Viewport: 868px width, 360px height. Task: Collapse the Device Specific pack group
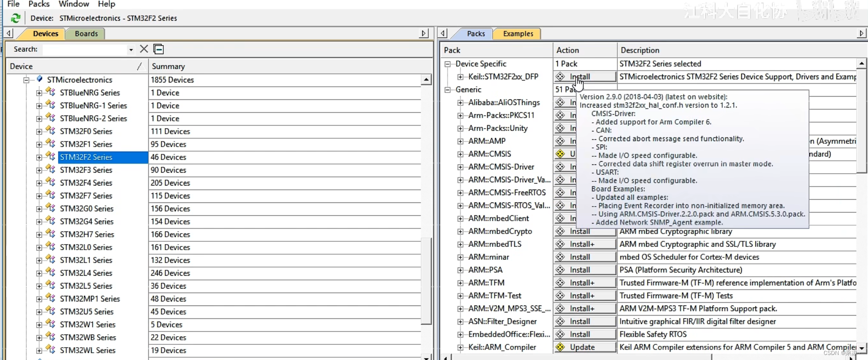(x=447, y=64)
